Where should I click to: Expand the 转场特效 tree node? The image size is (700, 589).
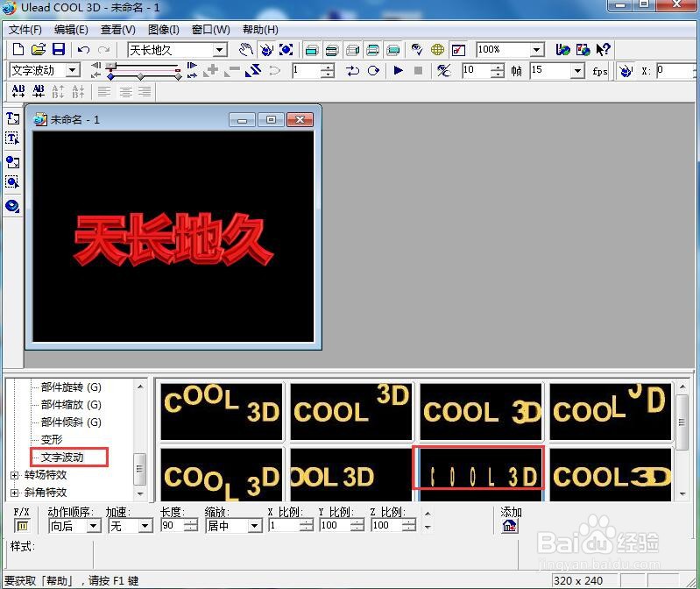[14, 475]
